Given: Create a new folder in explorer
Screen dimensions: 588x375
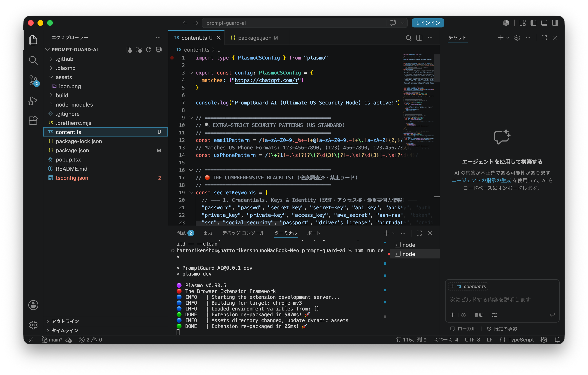Looking at the screenshot, I should (x=139, y=50).
